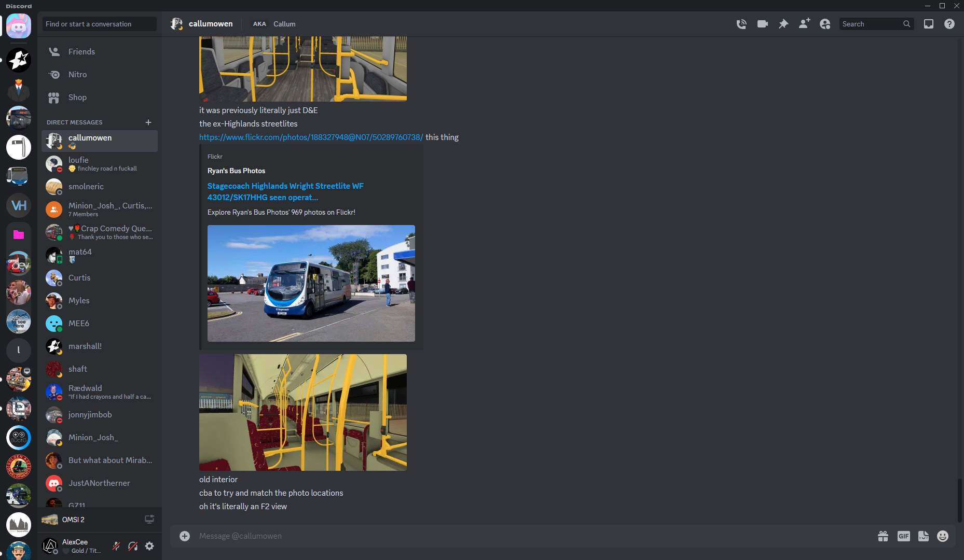Open pinned messages

(783, 24)
